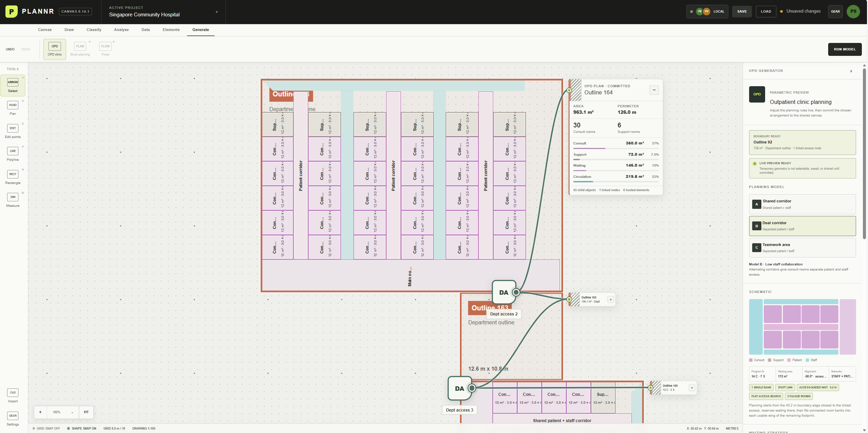Select the Rectangle tool
Viewport: 868px width, 433px height.
(13, 177)
